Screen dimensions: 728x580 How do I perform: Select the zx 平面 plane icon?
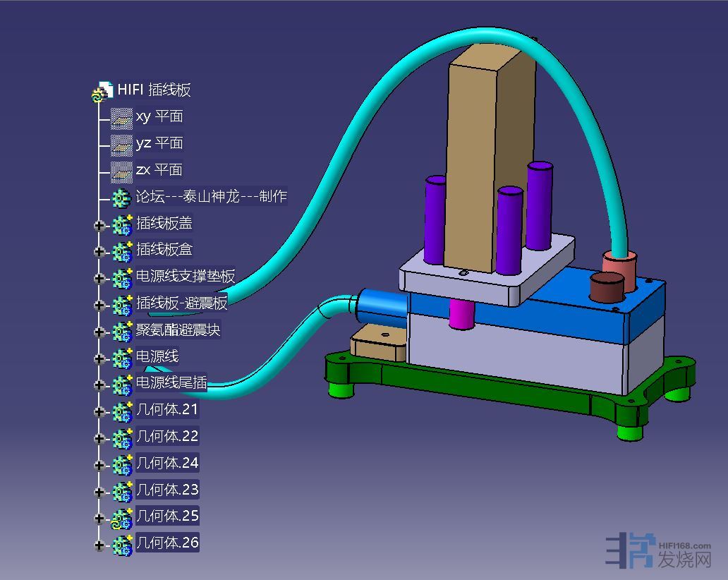(x=122, y=171)
